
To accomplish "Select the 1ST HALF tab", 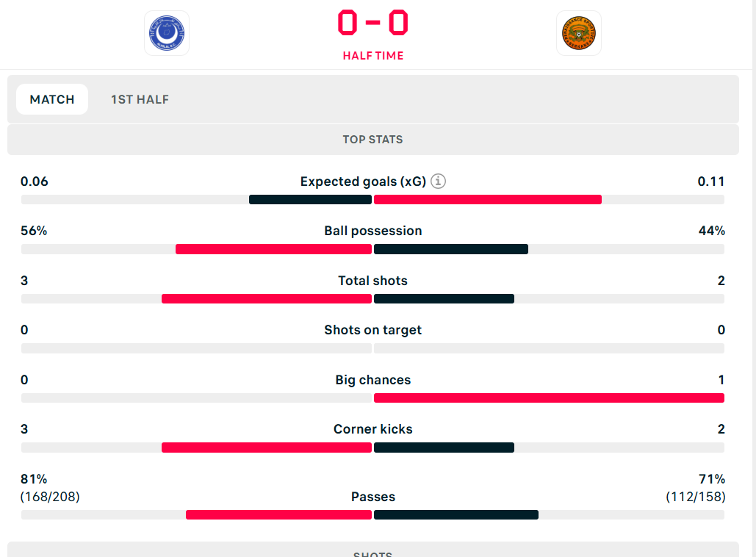I will coord(140,99).
